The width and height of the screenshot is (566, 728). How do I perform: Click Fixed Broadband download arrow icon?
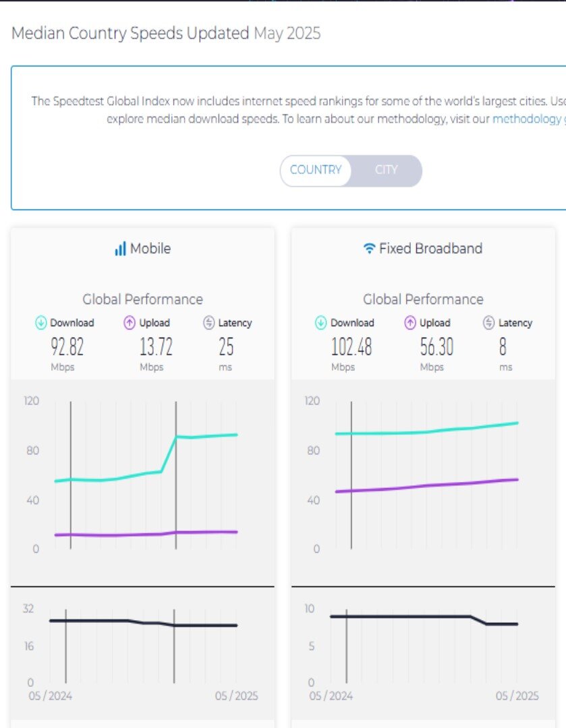(x=321, y=323)
